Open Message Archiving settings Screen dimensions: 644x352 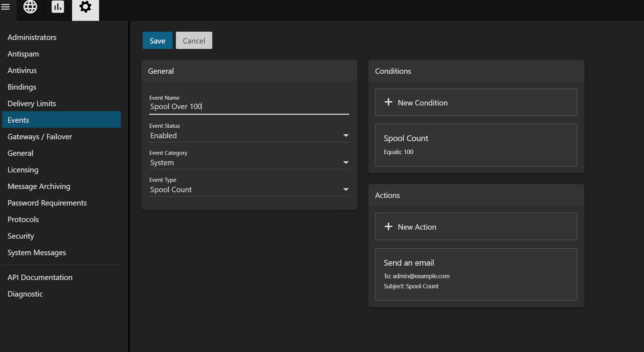pos(39,186)
